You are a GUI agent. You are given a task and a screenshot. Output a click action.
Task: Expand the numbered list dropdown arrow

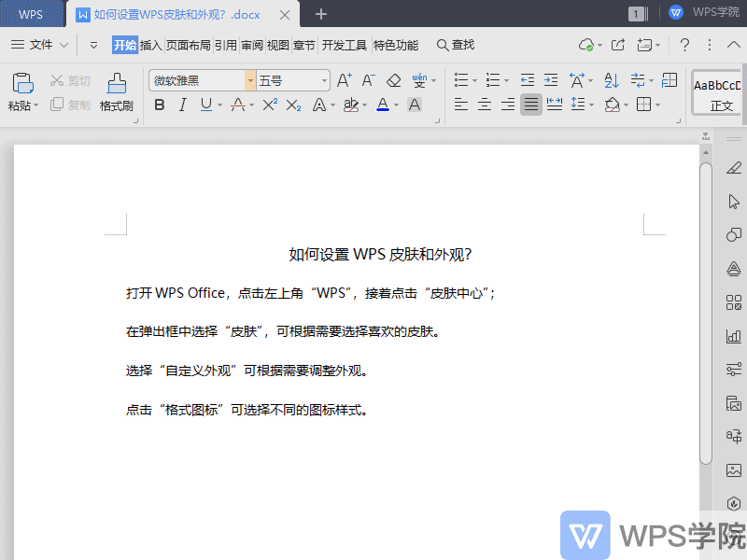pyautogui.click(x=506, y=80)
